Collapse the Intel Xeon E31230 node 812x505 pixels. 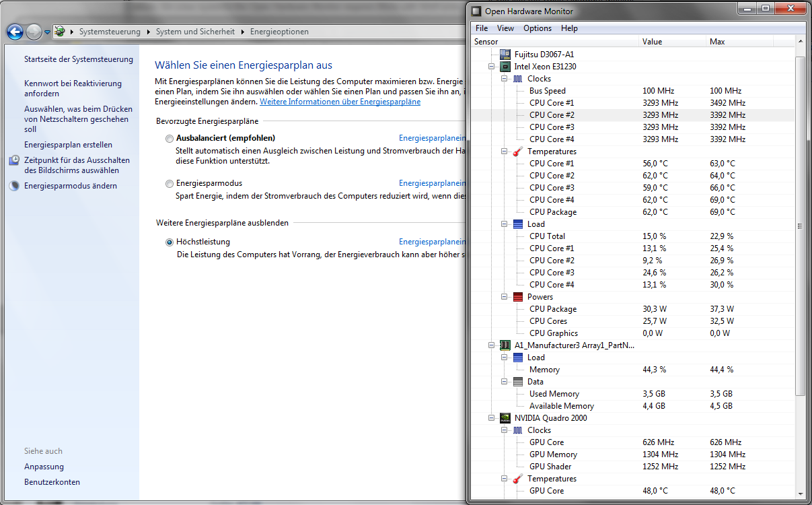492,67
